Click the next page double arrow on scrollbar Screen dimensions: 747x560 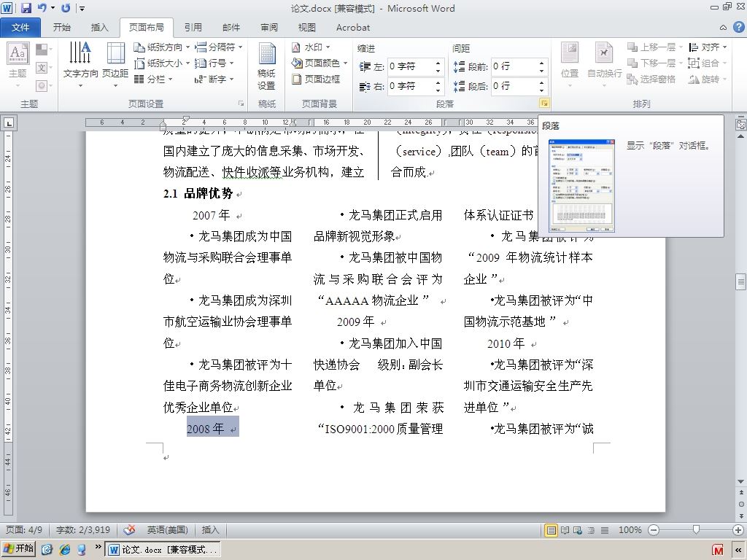click(741, 516)
